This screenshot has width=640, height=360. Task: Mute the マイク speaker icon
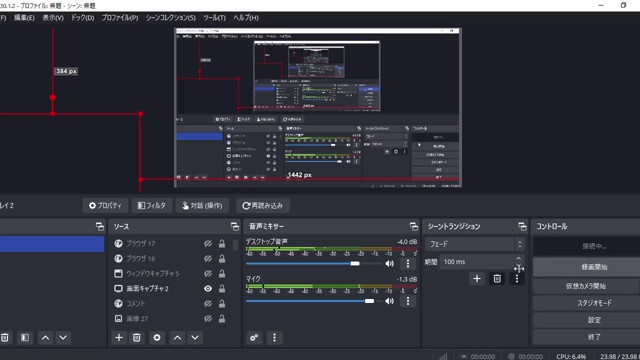click(x=389, y=301)
